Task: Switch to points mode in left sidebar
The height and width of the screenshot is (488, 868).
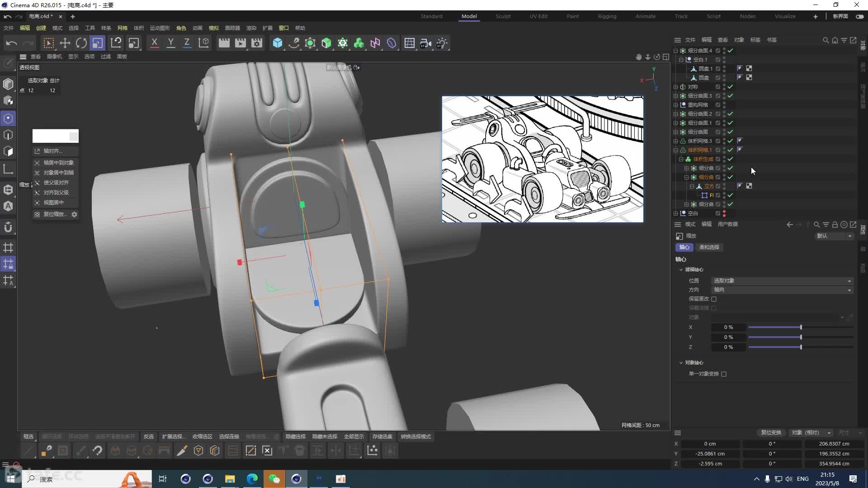Action: coord(8,118)
